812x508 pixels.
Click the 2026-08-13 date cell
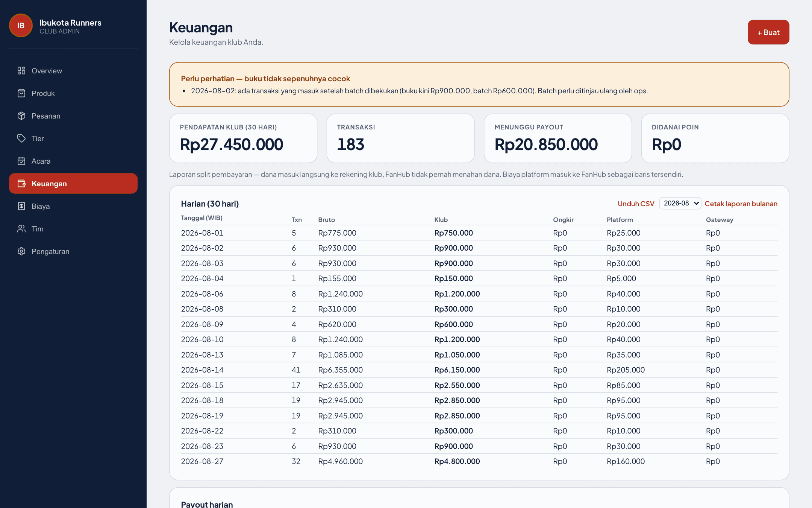coord(202,355)
